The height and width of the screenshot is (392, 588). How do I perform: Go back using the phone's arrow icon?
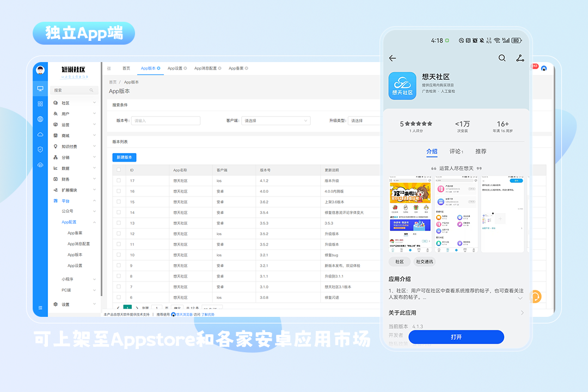393,58
